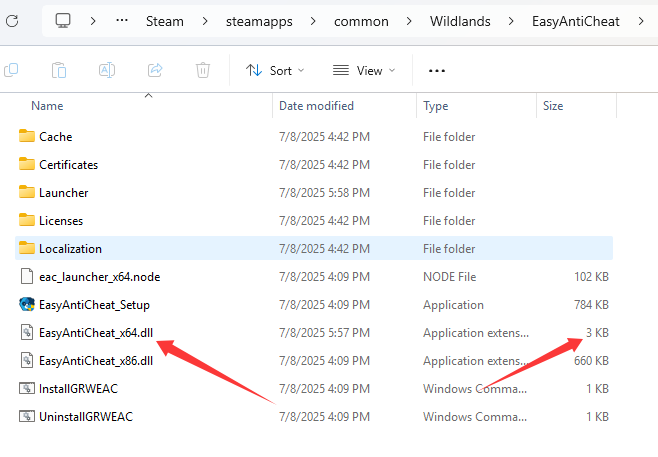This screenshot has height=457, width=658.
Task: Select the EasyAntiCheat breadcrumb segment
Action: point(575,21)
